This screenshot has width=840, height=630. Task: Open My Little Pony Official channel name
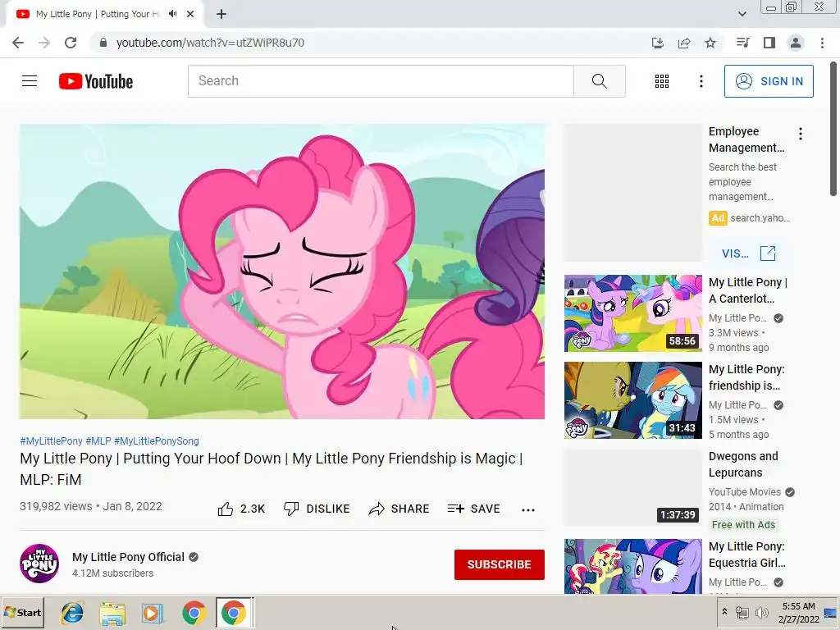pos(128,557)
